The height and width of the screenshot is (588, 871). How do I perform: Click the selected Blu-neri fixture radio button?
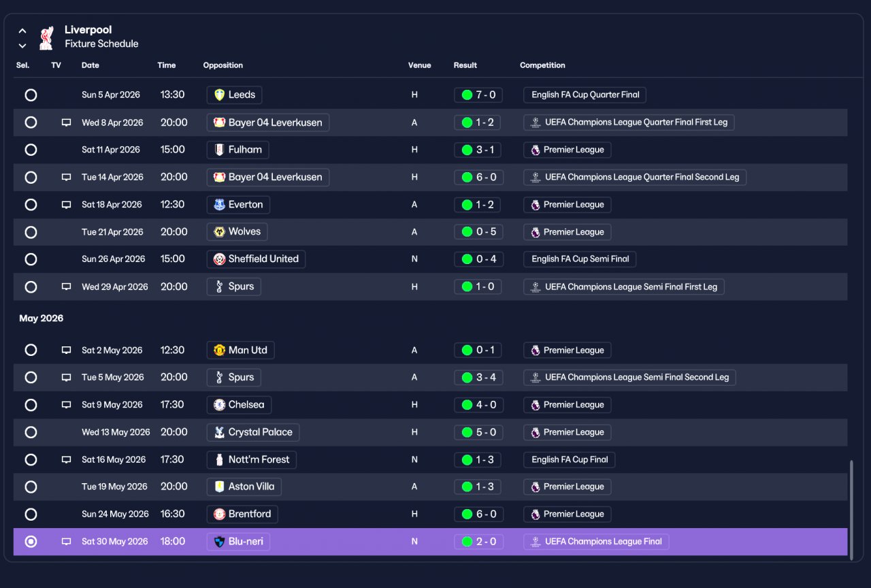coord(31,542)
